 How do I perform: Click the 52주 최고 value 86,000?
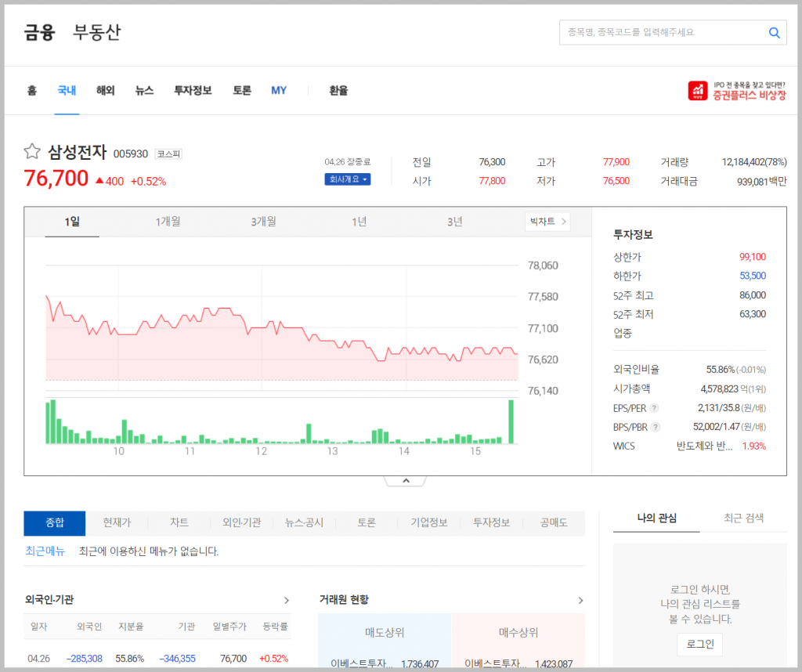(753, 295)
